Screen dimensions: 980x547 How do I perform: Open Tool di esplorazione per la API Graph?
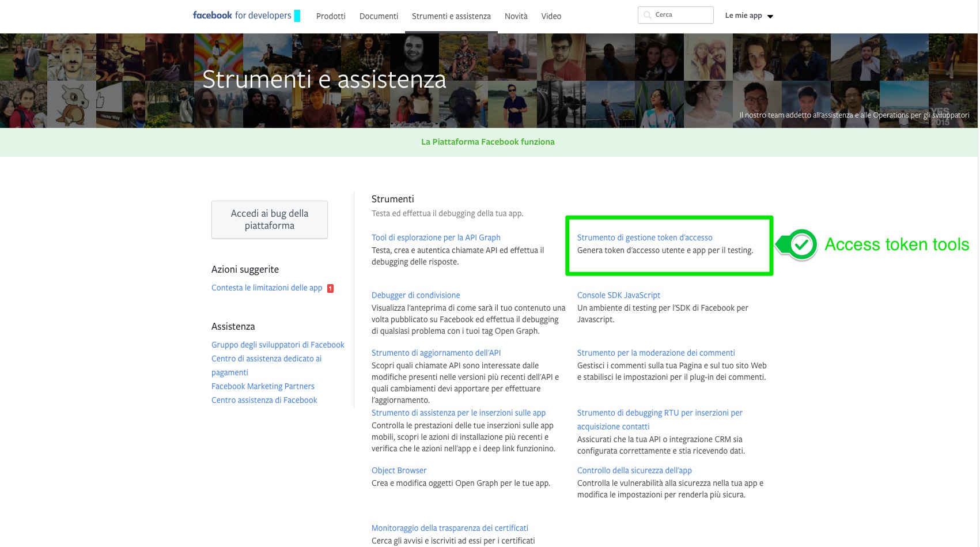tap(436, 237)
